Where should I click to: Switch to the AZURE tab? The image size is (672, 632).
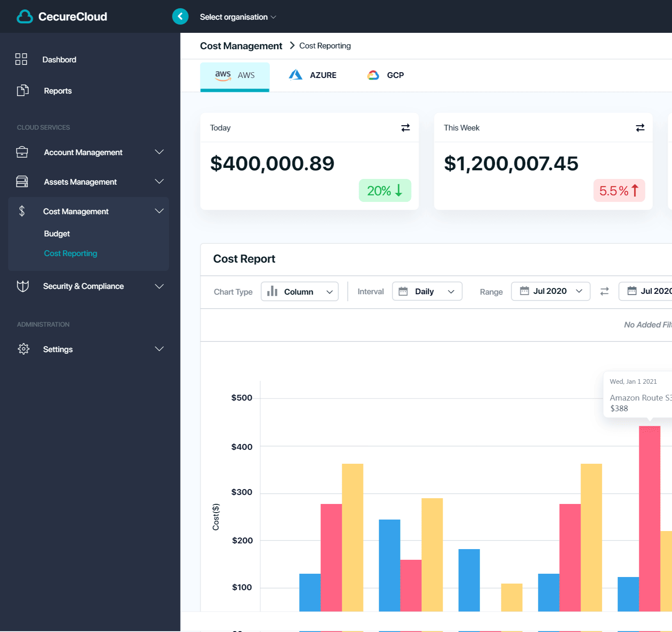point(313,75)
